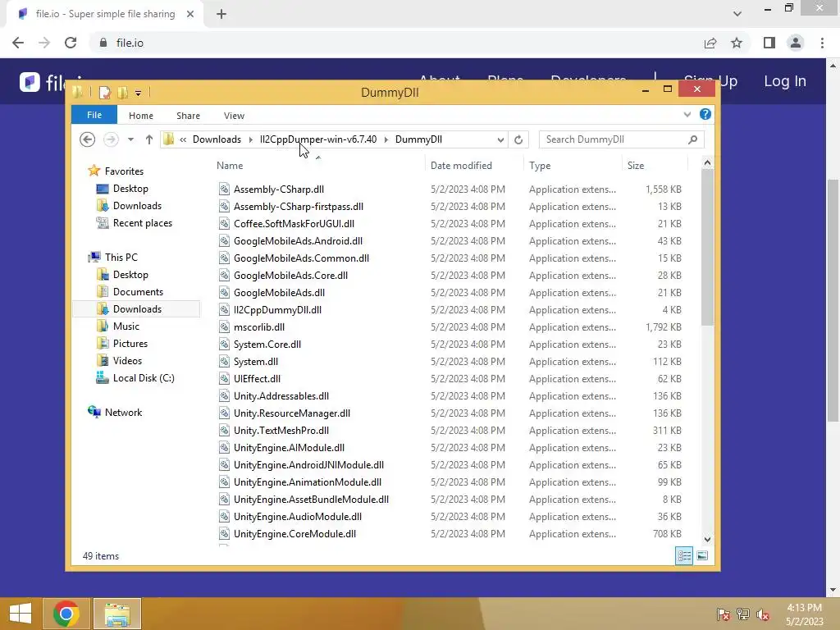Image resolution: width=840 pixels, height=630 pixels.
Task: Select file System.Core.dll
Action: pos(267,345)
